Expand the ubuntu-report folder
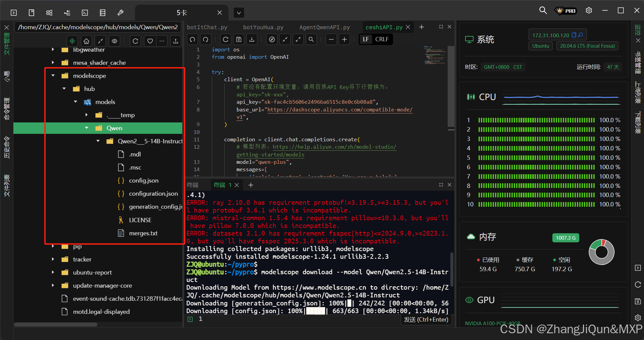Screen dimensions: 644x340 point(53,272)
